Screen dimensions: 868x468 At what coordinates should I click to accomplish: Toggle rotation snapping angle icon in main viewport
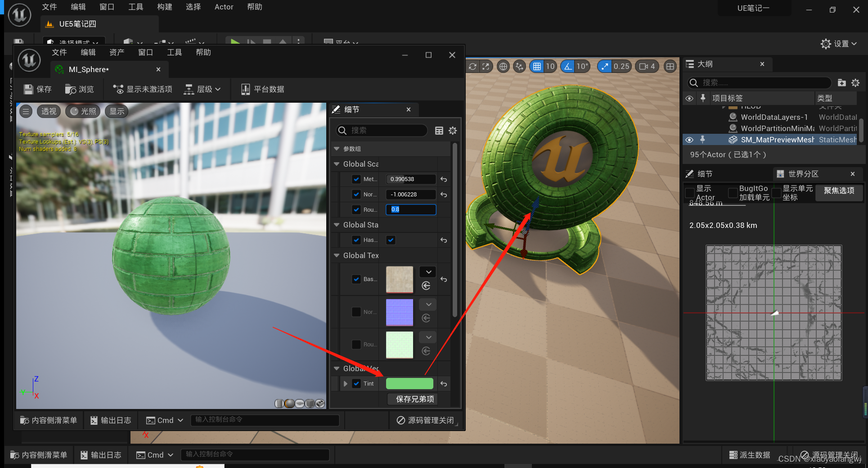point(568,66)
